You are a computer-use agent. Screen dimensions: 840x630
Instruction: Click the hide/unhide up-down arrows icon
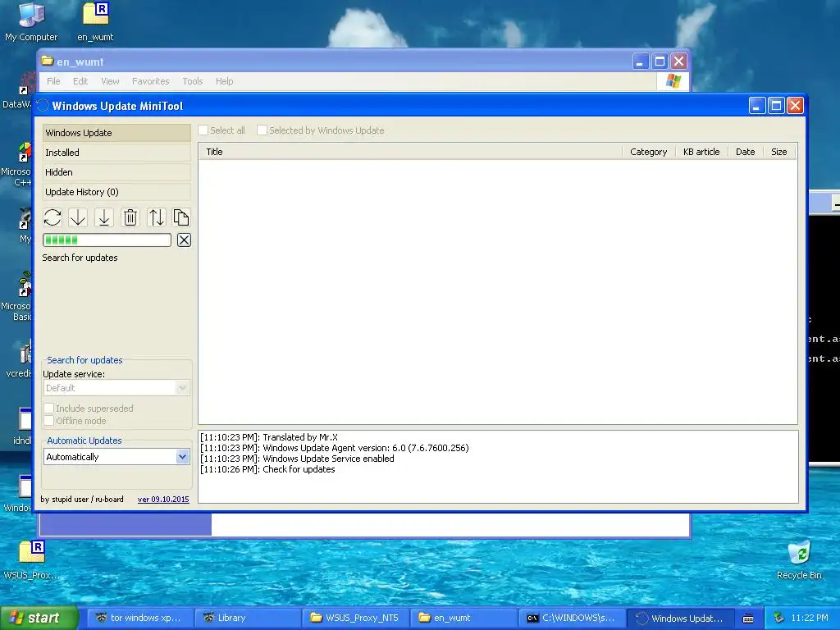[156, 217]
